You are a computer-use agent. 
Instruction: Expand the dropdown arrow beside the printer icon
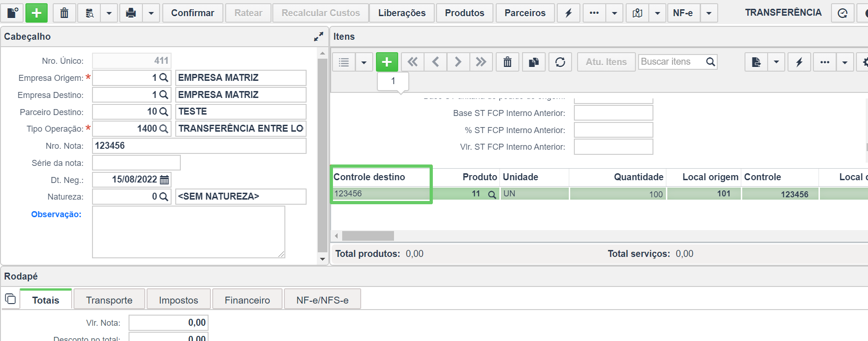click(151, 13)
